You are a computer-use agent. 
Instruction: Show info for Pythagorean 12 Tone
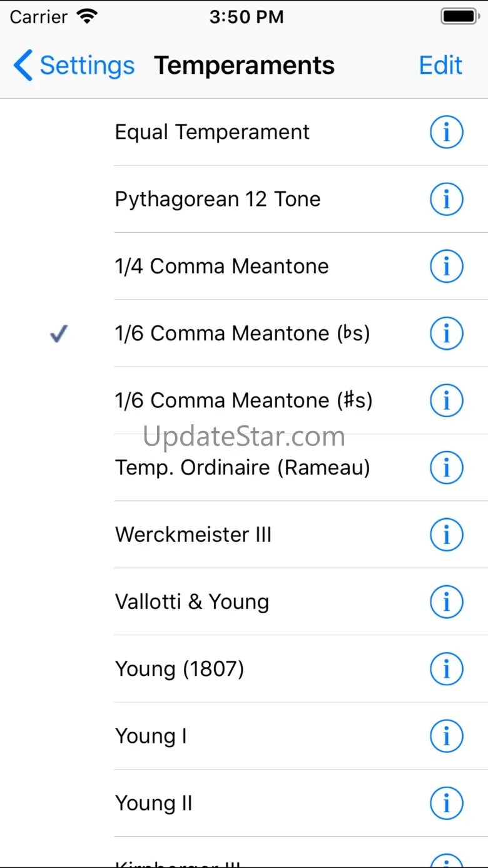pyautogui.click(x=446, y=200)
